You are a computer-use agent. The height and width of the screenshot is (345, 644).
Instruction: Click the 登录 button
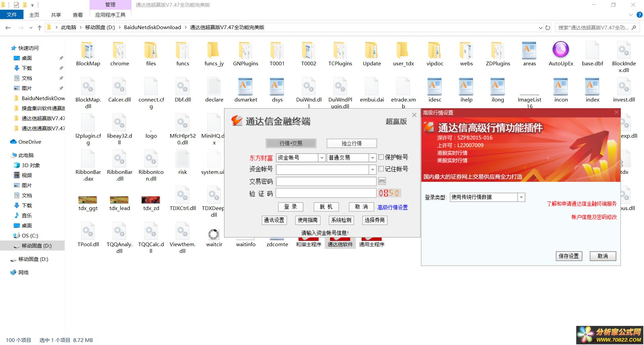click(290, 207)
